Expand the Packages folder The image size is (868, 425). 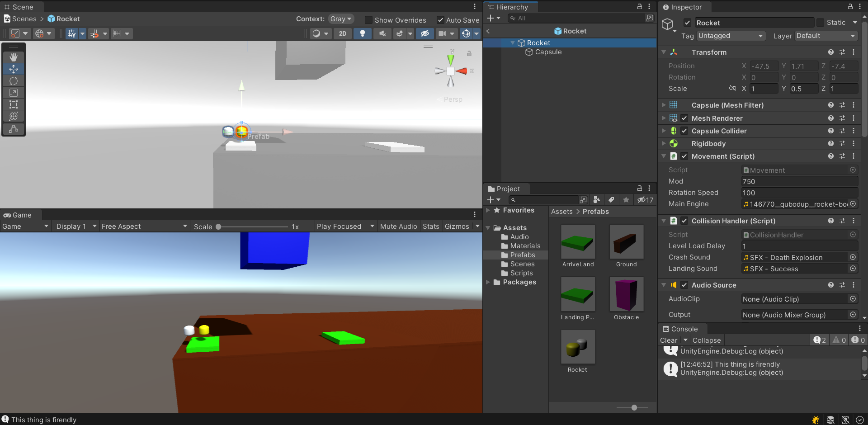488,282
